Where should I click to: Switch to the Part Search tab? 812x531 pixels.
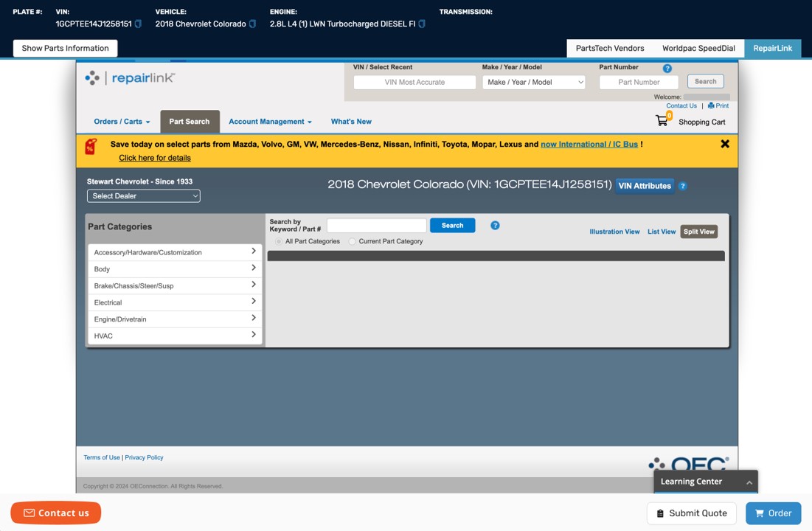pos(190,122)
